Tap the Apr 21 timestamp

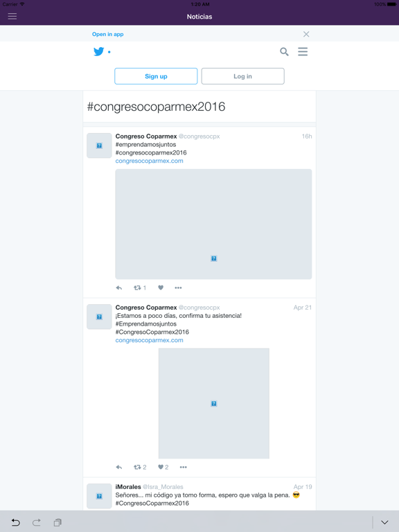302,308
